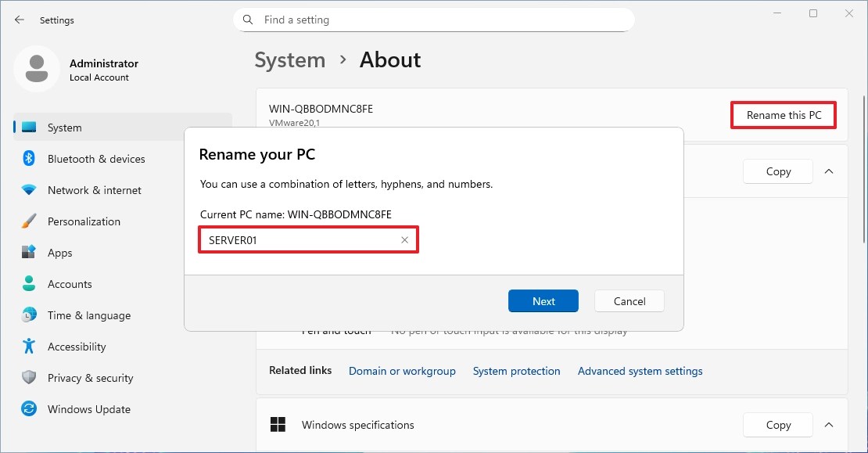Click the WIN-QBBODMNC8FE device name text
The width and height of the screenshot is (868, 453).
click(x=321, y=109)
